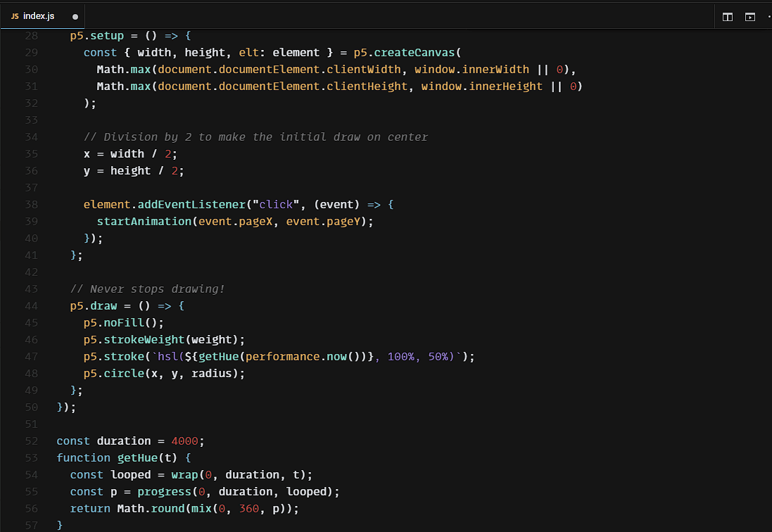Click the startAnimation function call
This screenshot has width=772, height=532.
(x=144, y=221)
